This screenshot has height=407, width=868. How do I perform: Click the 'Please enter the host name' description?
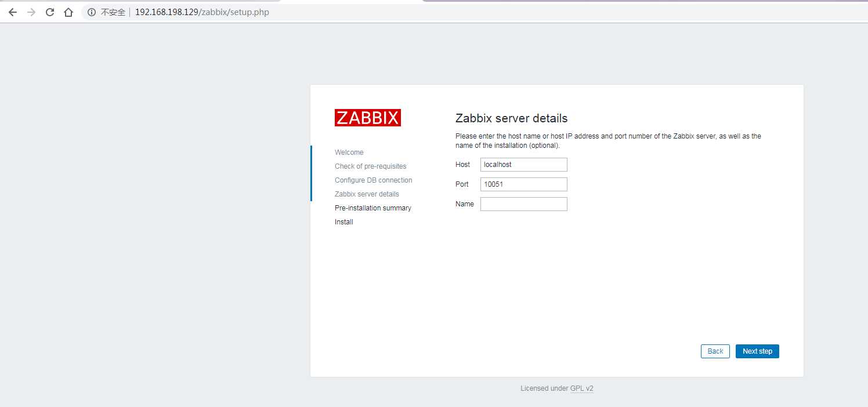pos(608,141)
